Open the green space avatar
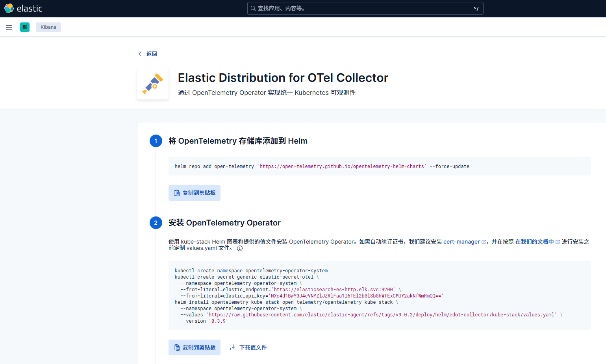Screen dimensions: 606x364 point(25,27)
